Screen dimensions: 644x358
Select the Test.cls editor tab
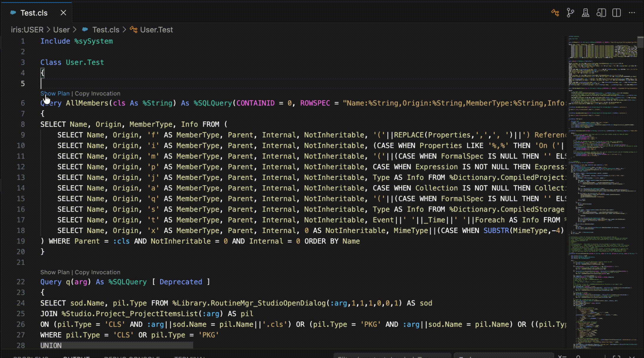[x=34, y=13]
